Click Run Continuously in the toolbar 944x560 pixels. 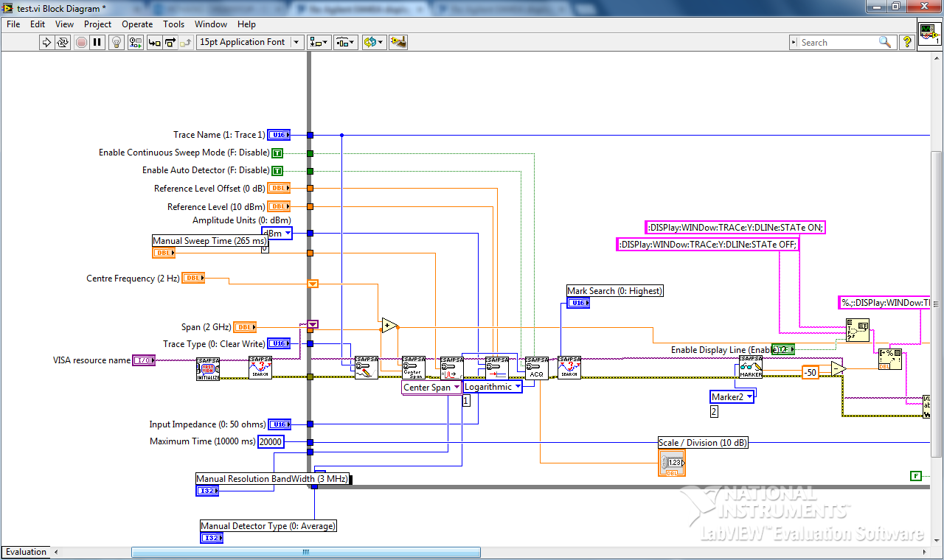(x=63, y=42)
